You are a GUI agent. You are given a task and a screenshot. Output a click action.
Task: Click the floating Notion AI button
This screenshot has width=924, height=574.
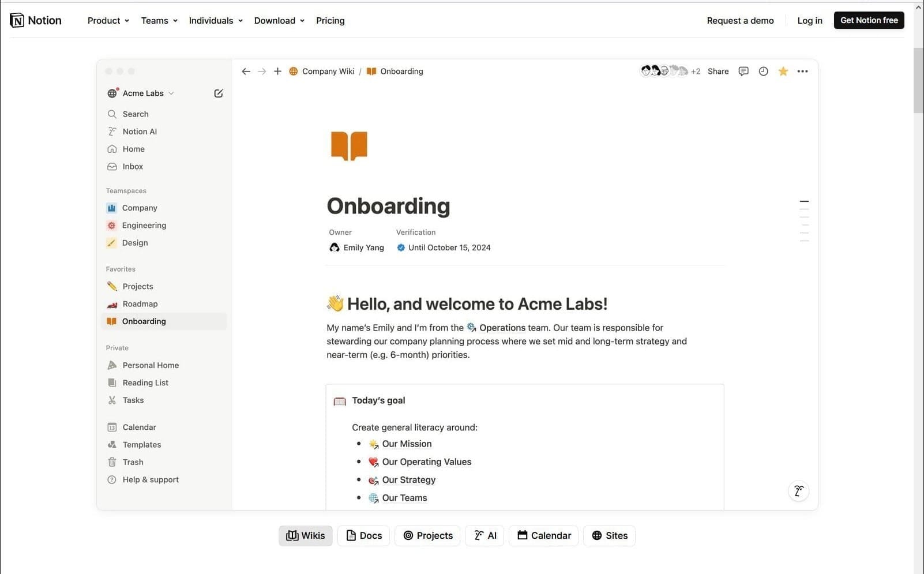tap(798, 491)
